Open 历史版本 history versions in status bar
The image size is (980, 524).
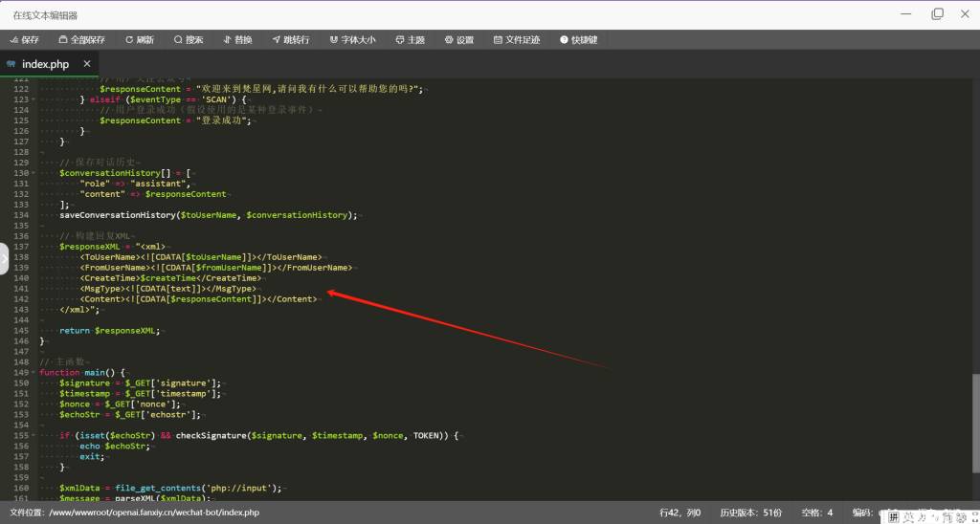[750, 513]
